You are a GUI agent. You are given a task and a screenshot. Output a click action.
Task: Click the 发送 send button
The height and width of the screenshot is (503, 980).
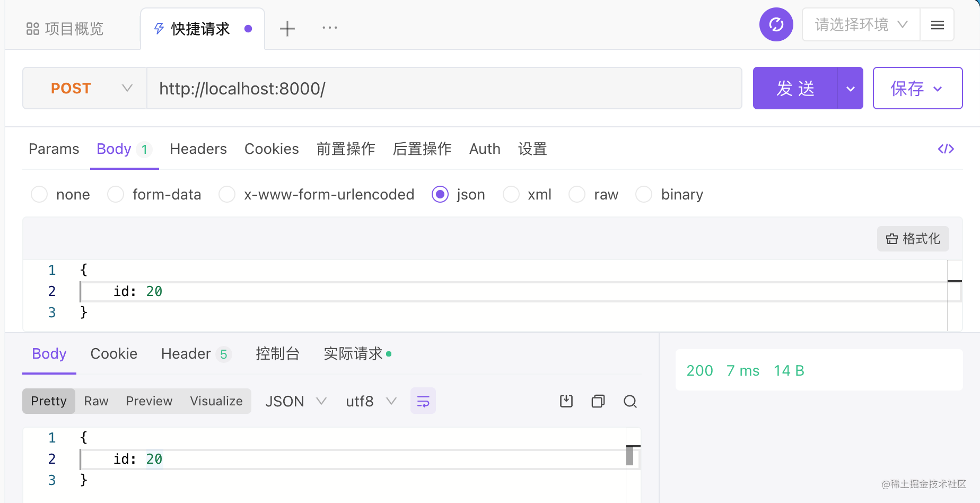pos(794,88)
